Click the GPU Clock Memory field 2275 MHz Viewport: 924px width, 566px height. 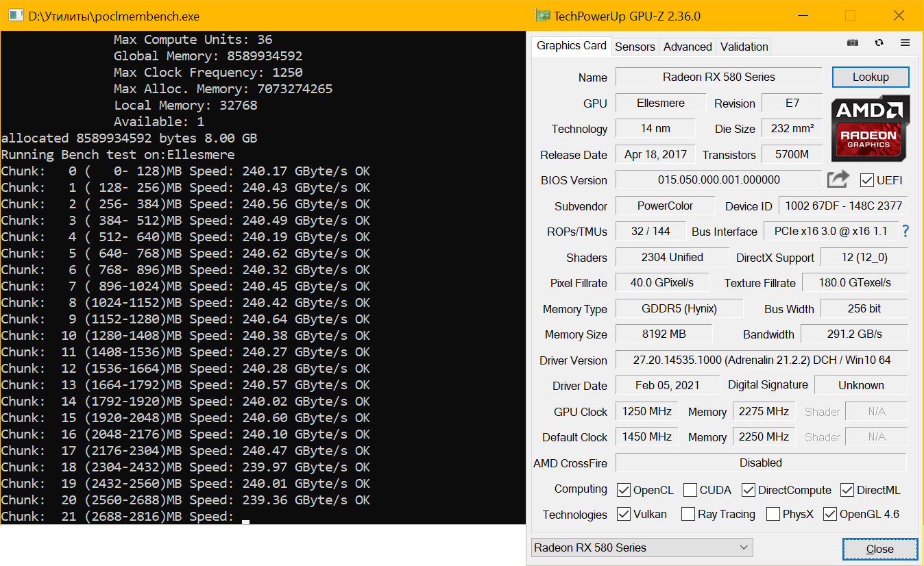[764, 411]
